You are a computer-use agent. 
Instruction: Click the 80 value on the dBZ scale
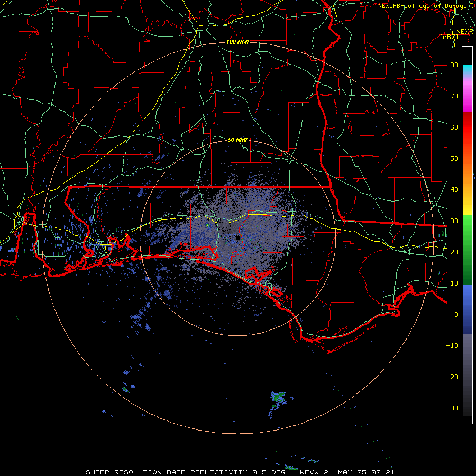point(454,65)
